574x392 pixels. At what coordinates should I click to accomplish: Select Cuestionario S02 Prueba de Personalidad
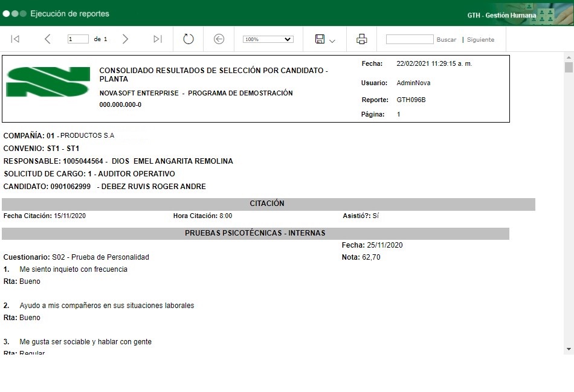point(76,257)
